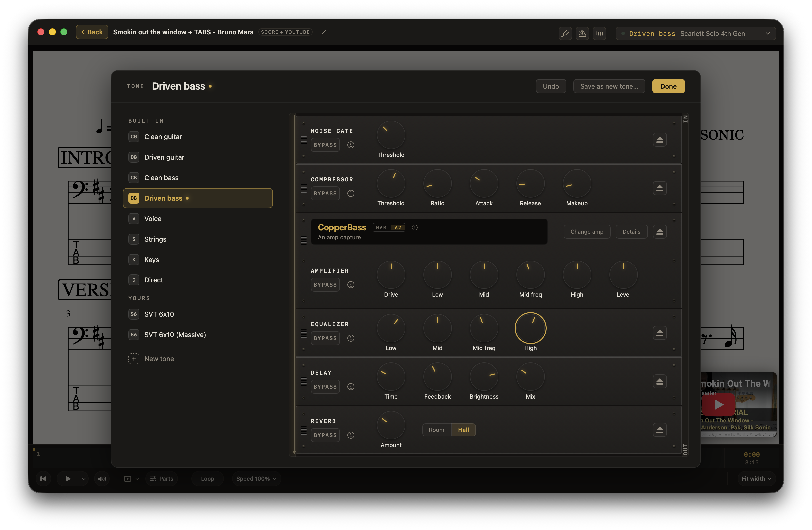Click the skip to start button
The image size is (812, 530).
pyautogui.click(x=43, y=479)
